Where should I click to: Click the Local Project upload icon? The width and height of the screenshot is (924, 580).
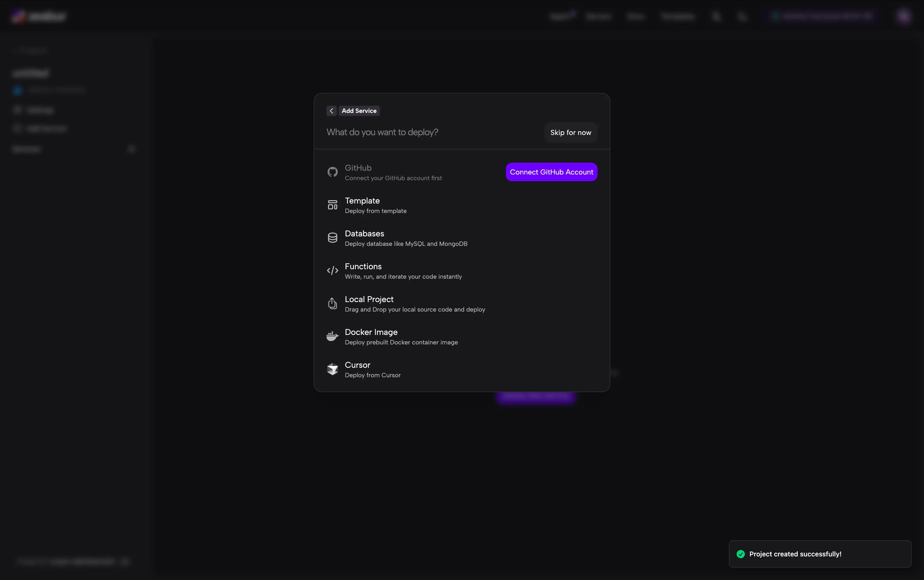coord(332,303)
